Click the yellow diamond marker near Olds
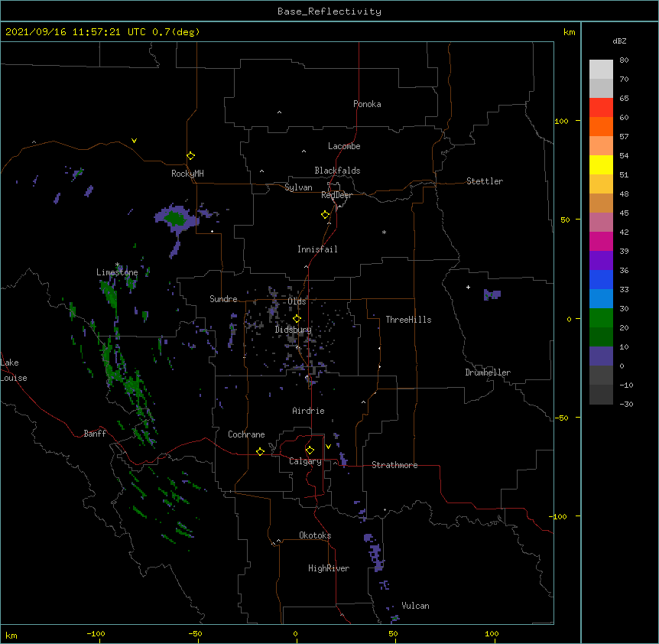 297,319
